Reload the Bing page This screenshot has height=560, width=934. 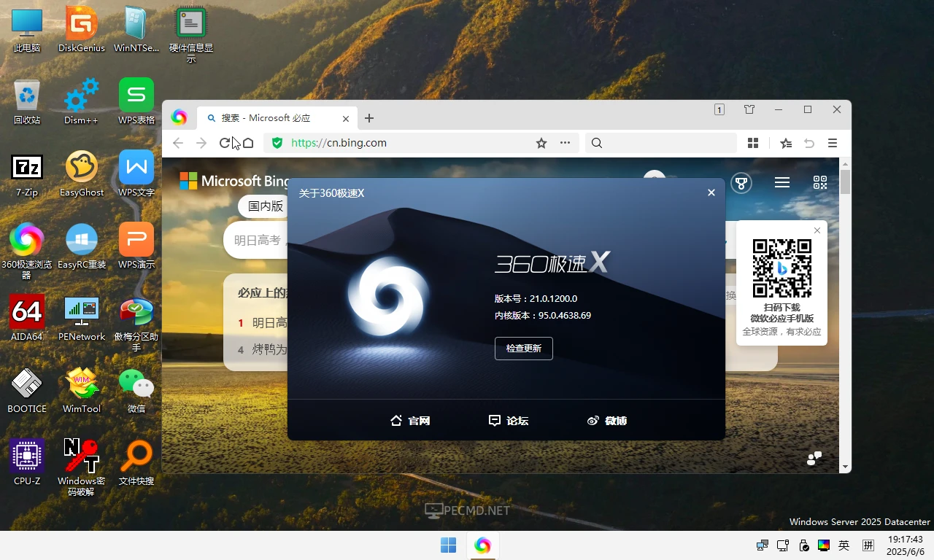click(225, 143)
